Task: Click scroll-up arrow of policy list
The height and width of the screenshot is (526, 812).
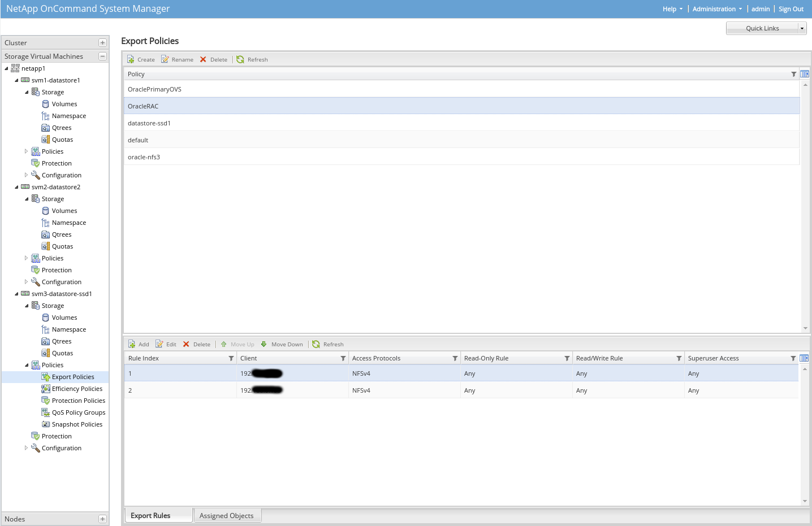Action: pyautogui.click(x=805, y=84)
